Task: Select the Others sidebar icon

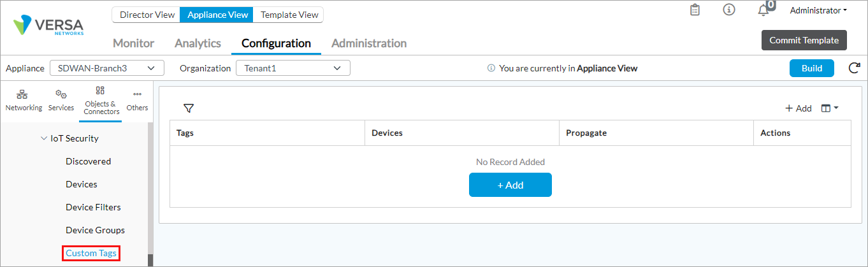Action: click(x=137, y=101)
